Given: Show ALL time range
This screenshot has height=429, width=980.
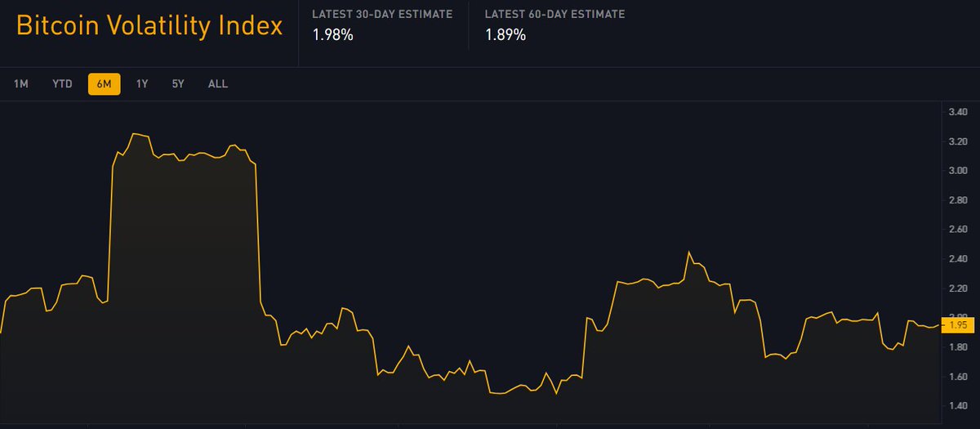Looking at the screenshot, I should [218, 84].
